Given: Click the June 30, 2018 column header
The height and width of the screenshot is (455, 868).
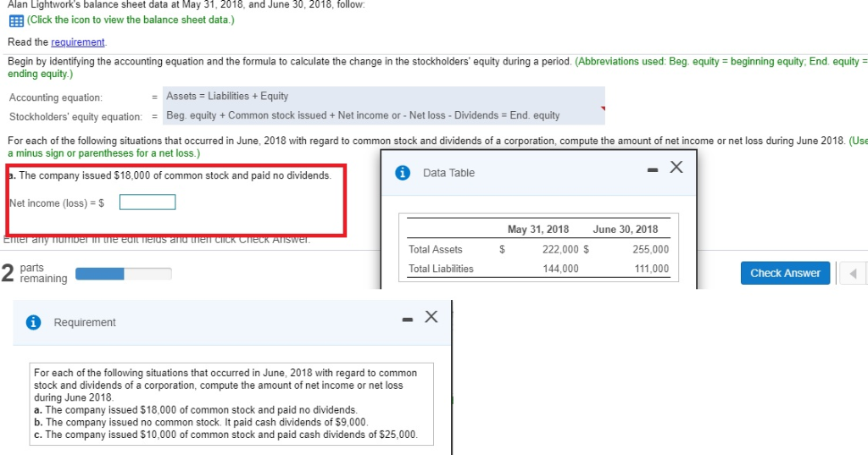Looking at the screenshot, I should pos(626,229).
